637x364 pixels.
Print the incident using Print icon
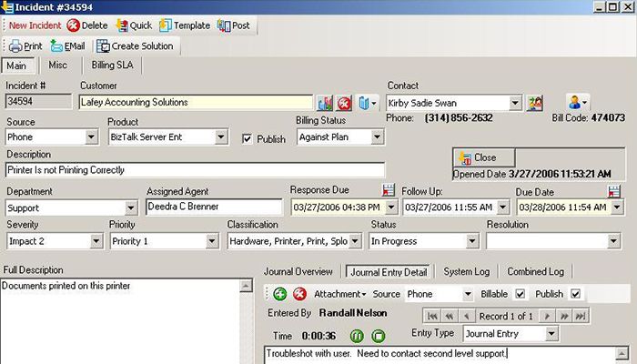pyautogui.click(x=15, y=46)
